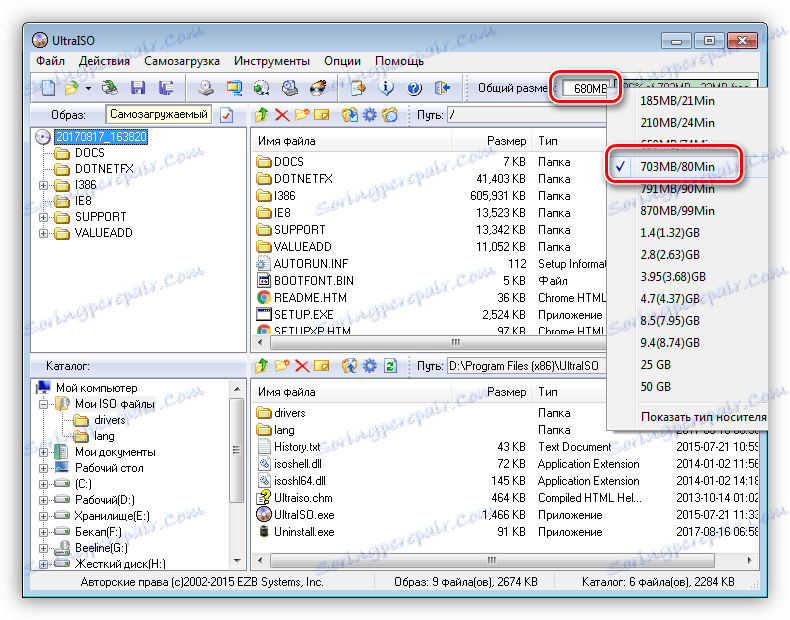Click the page with gear toolbar icon

click(x=358, y=88)
